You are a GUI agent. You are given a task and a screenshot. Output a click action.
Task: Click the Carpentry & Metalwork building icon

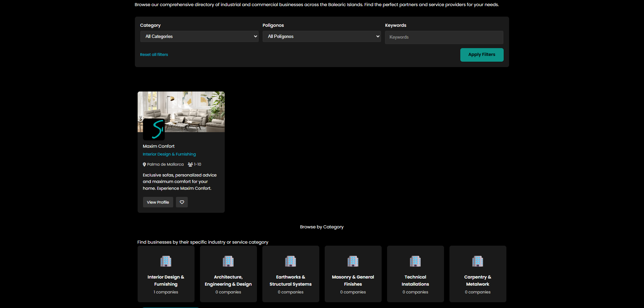tap(478, 261)
